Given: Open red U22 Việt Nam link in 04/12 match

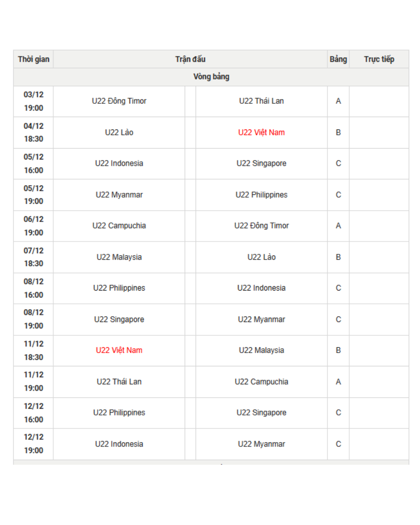Looking at the screenshot, I should [261, 132].
